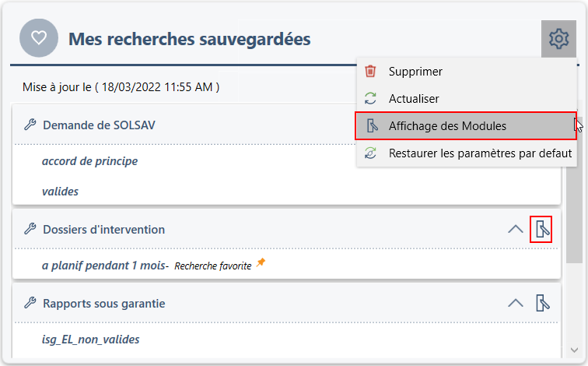Collapse the Rapports sous garantie section

(515, 303)
